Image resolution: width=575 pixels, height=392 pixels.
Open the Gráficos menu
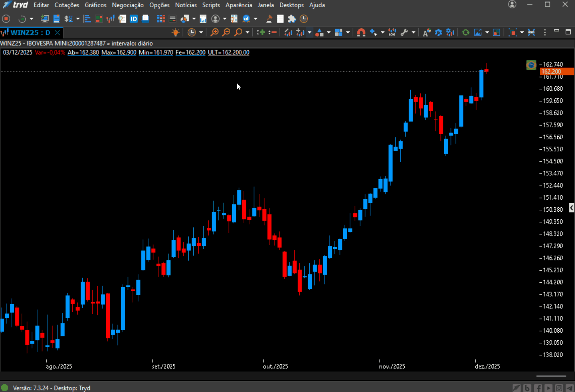coord(96,5)
